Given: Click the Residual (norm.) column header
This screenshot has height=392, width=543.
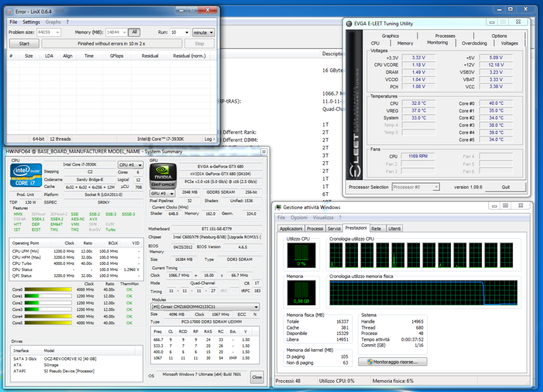Looking at the screenshot, I should (190, 56).
